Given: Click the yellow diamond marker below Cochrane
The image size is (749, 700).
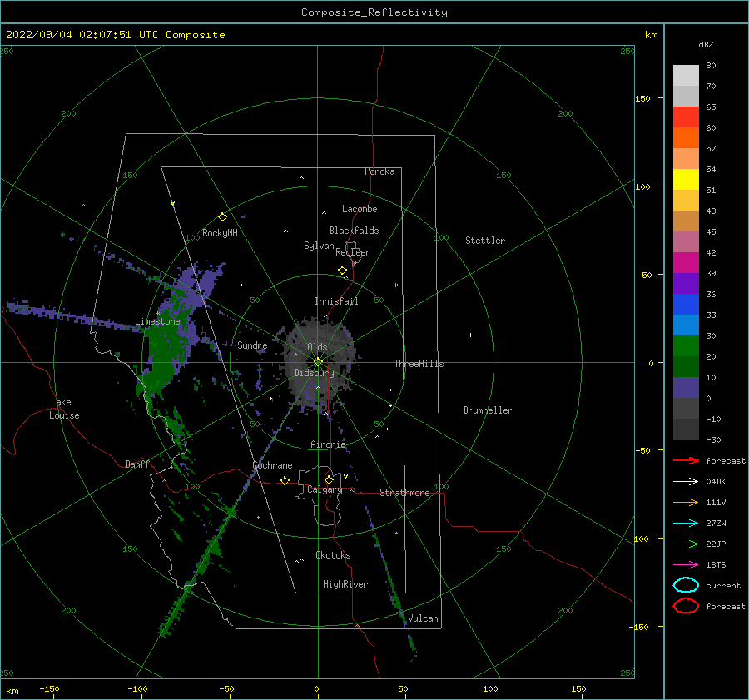Looking at the screenshot, I should 285,480.
